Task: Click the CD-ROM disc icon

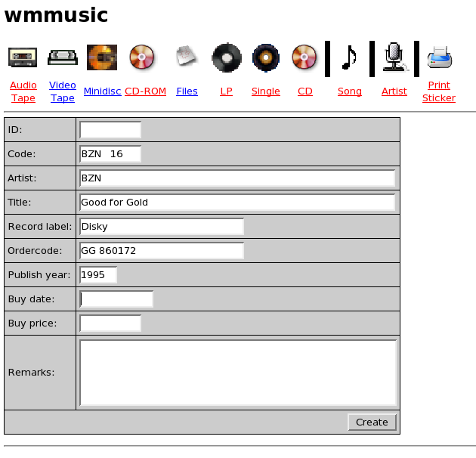Action: click(142, 57)
